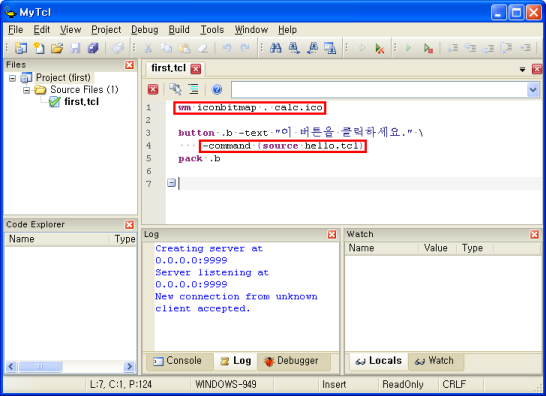The width and height of the screenshot is (546, 396).
Task: Open the editor toolbar combo box dropdown
Action: point(533,90)
